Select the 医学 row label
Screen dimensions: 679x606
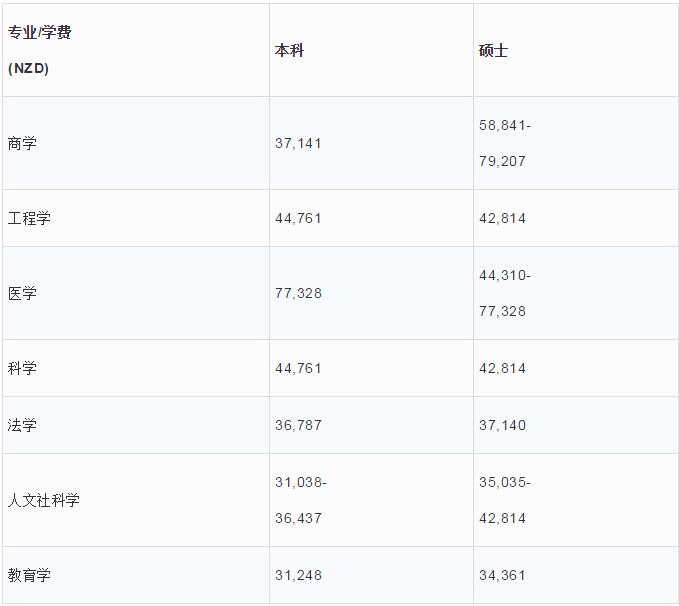pos(22,293)
